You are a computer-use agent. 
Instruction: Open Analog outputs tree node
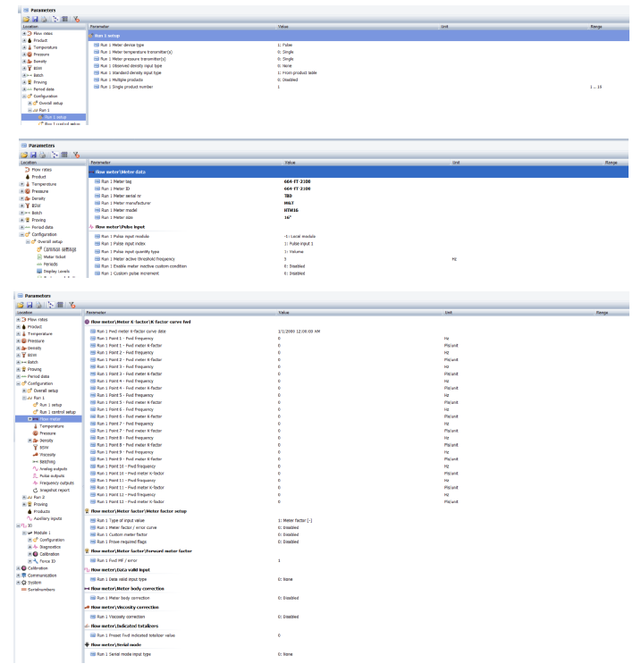tap(53, 469)
